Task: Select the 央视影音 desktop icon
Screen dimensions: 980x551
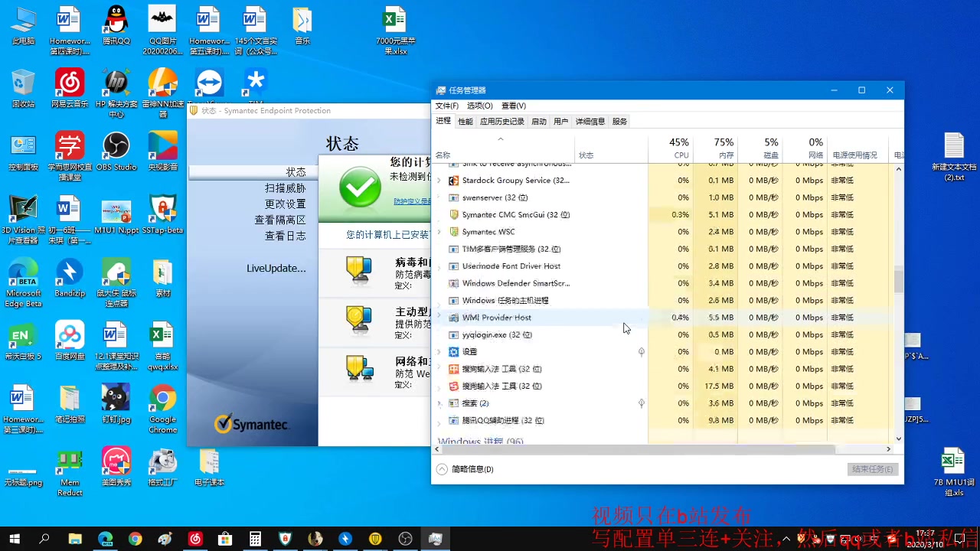Action: tap(162, 151)
